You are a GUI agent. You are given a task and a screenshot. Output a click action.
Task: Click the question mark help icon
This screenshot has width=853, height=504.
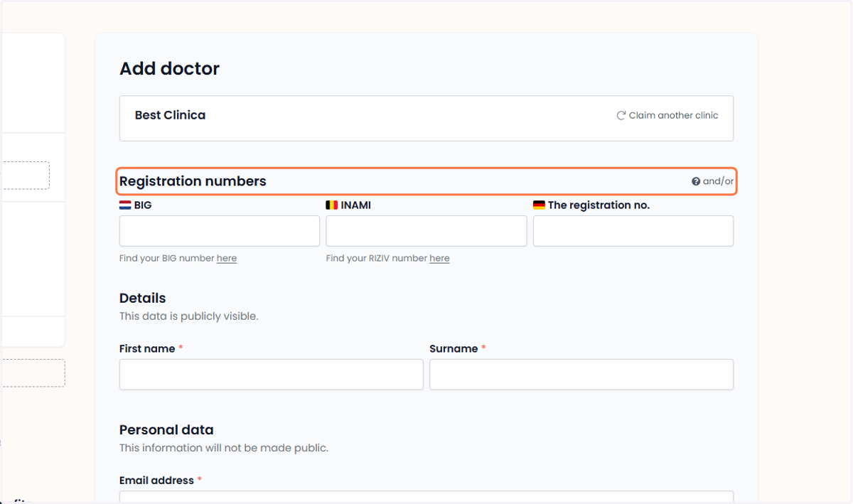pyautogui.click(x=696, y=181)
